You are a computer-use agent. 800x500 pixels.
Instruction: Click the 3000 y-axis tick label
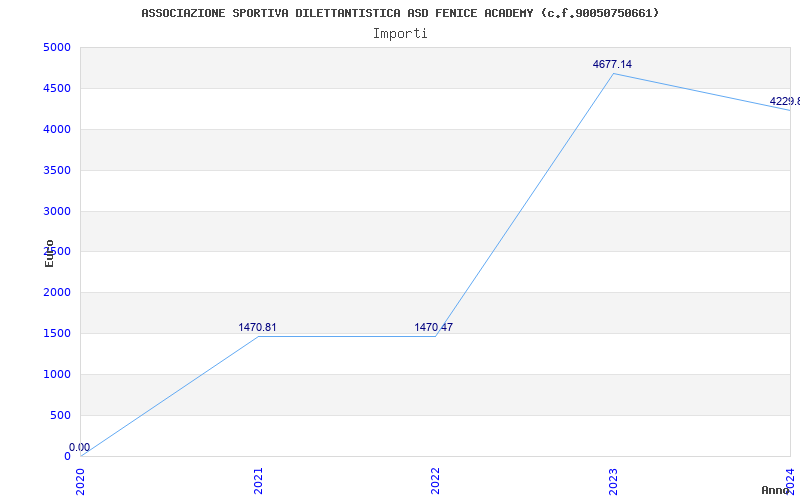(x=57, y=211)
